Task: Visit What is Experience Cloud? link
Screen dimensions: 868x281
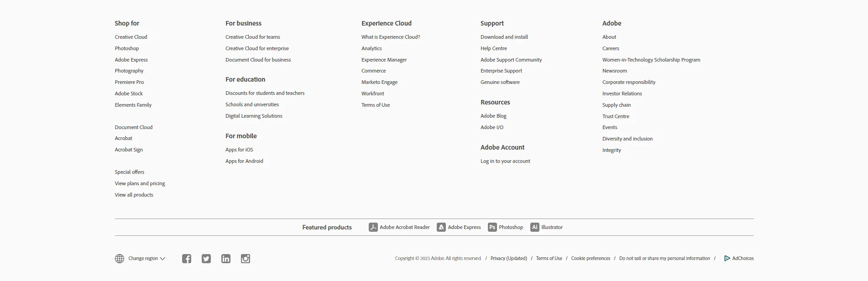Action: [391, 37]
